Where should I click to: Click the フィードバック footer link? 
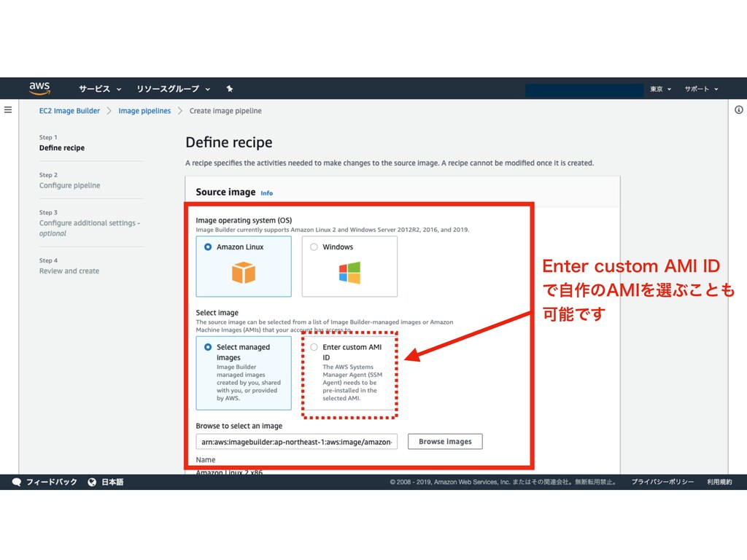coord(52,482)
